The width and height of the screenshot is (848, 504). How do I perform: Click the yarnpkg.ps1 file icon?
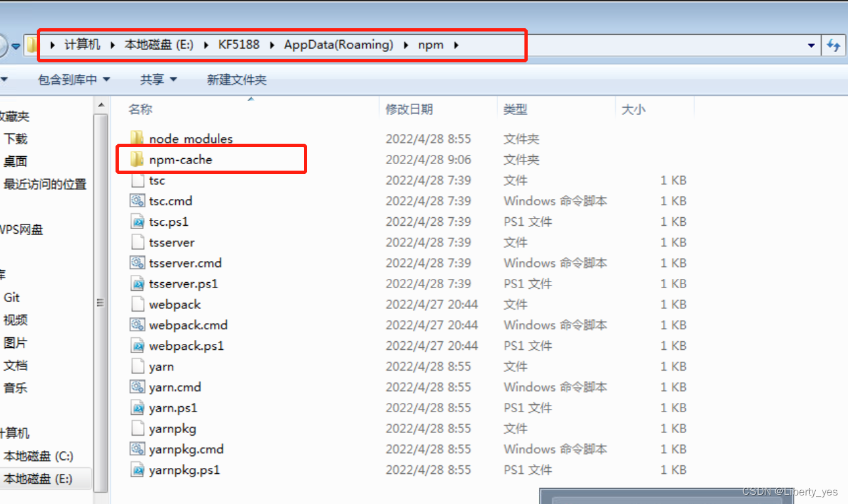tap(137, 470)
